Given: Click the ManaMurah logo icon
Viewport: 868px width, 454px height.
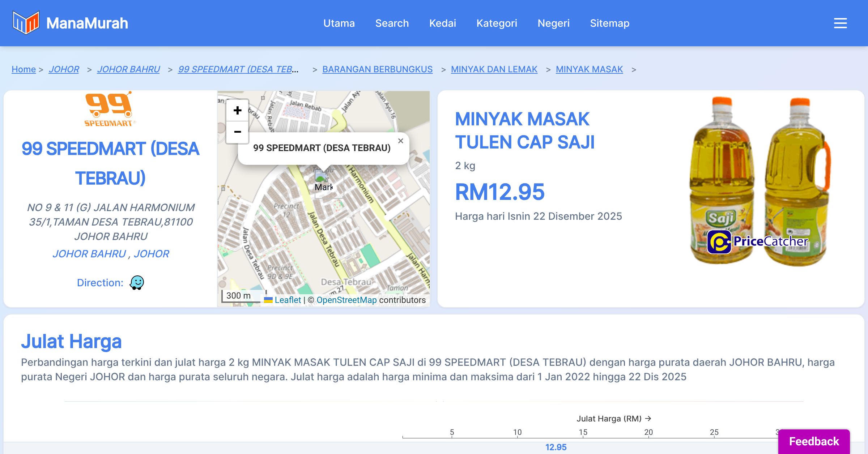Looking at the screenshot, I should point(26,23).
